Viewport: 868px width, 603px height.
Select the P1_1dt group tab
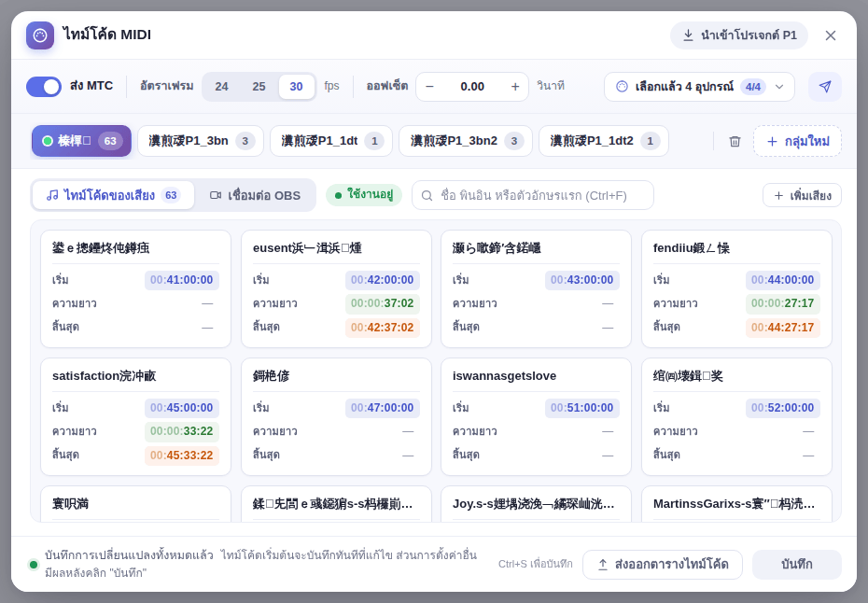(331, 141)
